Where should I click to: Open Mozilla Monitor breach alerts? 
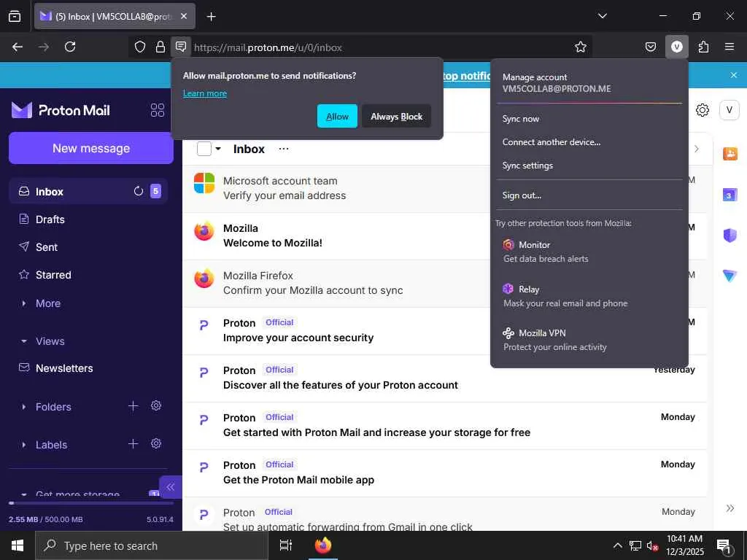coord(589,252)
